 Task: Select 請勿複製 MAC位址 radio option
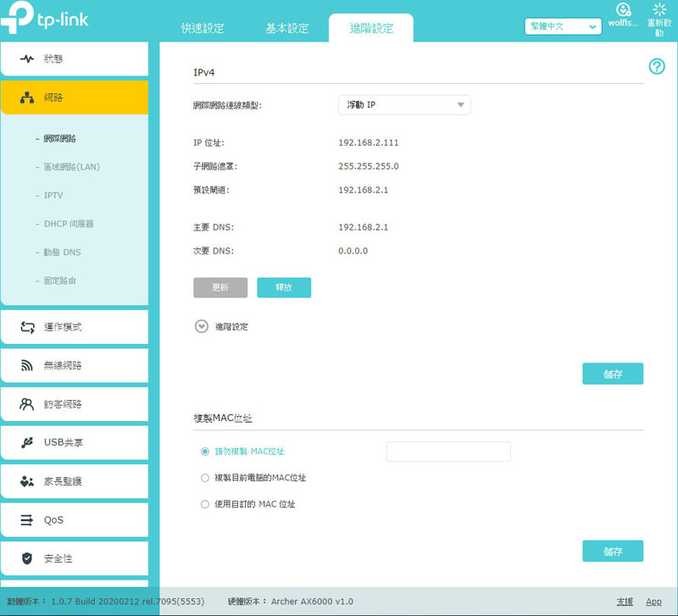[205, 452]
